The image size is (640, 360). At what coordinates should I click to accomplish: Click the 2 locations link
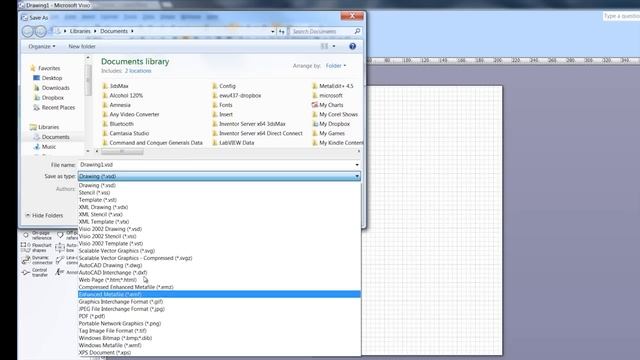pyautogui.click(x=138, y=71)
